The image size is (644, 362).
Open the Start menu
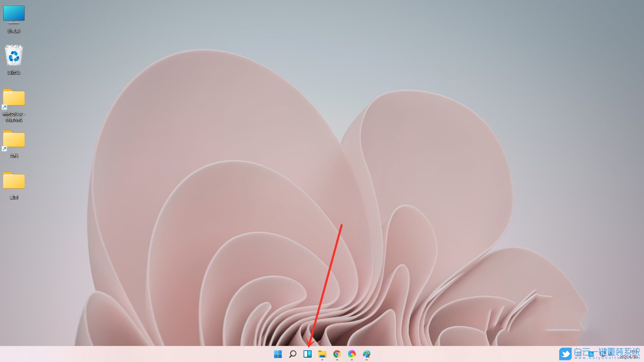point(278,354)
